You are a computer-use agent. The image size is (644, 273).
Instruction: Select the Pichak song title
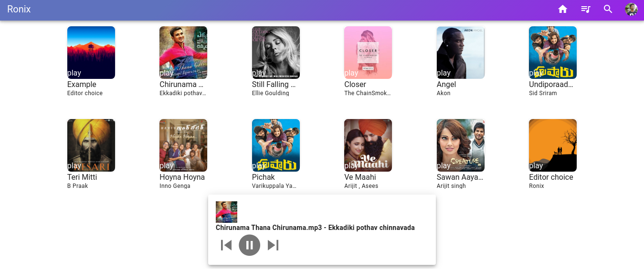tap(263, 177)
